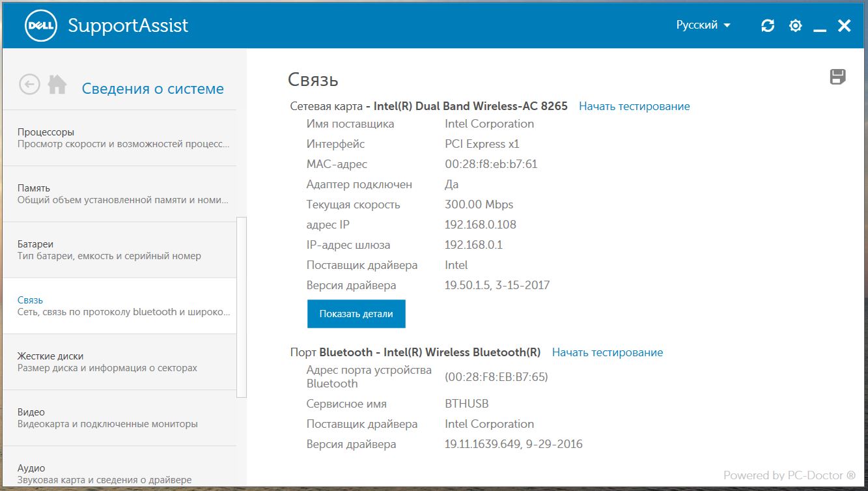Select Bluetooth driver version 19.11.1639.649, 9-29-2016

pyautogui.click(x=514, y=444)
